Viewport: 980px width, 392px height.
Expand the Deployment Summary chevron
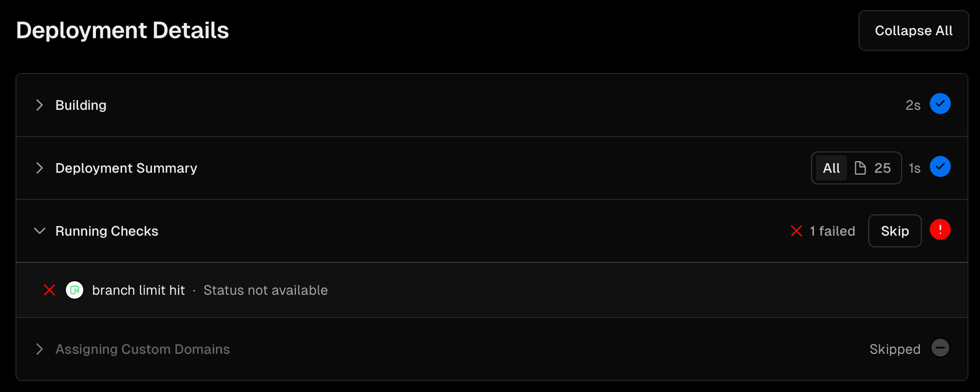point(39,168)
